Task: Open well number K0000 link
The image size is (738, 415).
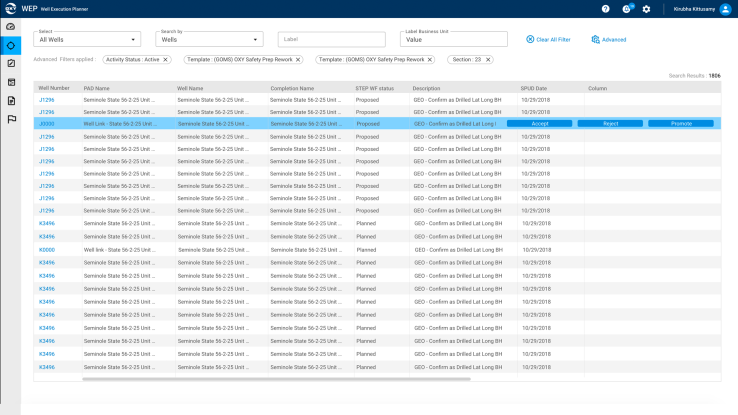Action: pos(47,250)
